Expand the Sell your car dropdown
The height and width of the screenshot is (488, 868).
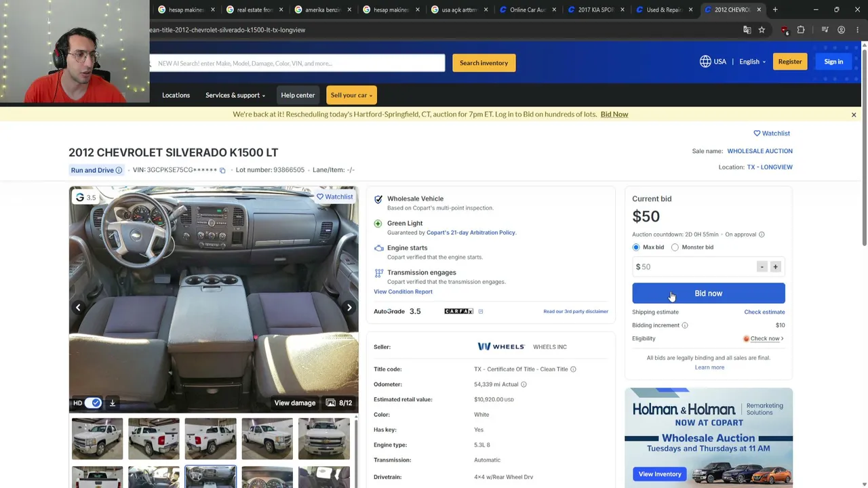[351, 95]
